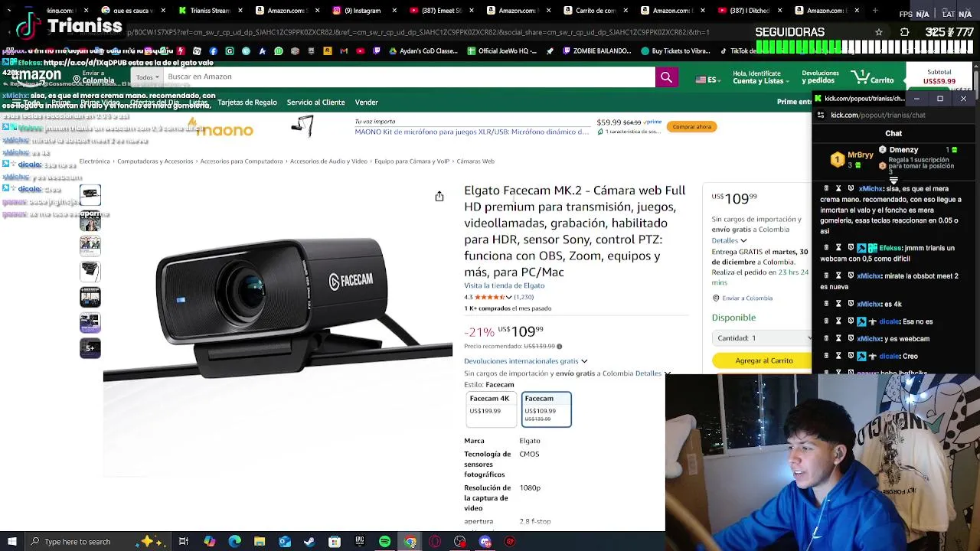Click the 'Buy Tickets to Vibra...' bookmark

[676, 51]
